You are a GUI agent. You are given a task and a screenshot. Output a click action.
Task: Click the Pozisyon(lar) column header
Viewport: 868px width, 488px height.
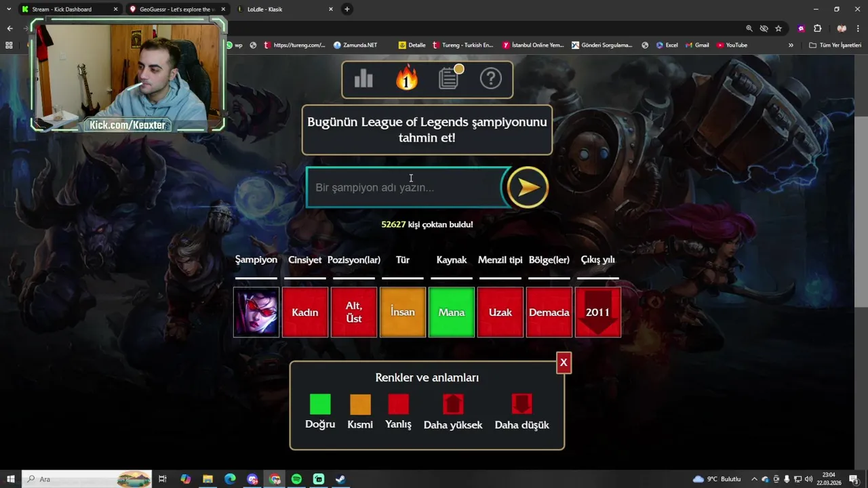354,260
